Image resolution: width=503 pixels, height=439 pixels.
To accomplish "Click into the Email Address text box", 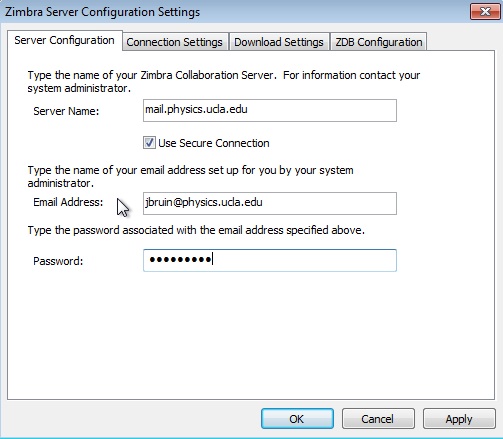I will 270,203.
